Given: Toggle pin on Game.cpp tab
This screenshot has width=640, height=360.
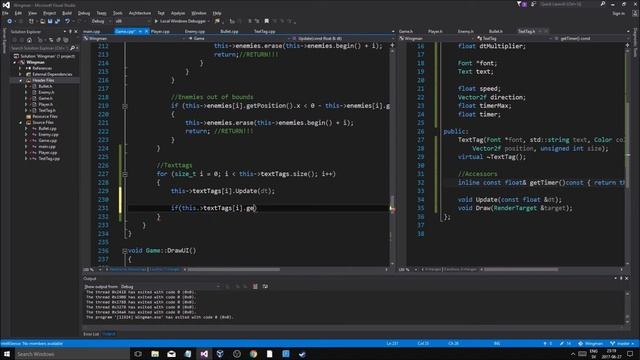Looking at the screenshot, I should pyautogui.click(x=140, y=31).
